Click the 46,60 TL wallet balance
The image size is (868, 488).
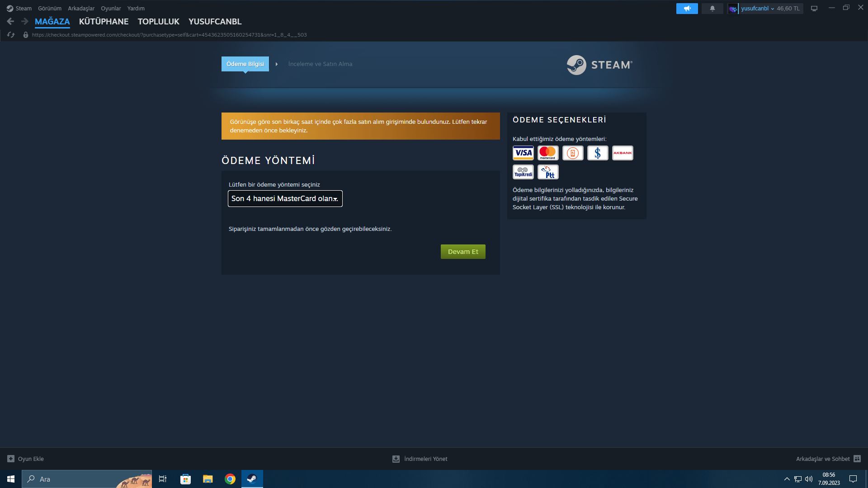click(x=788, y=9)
